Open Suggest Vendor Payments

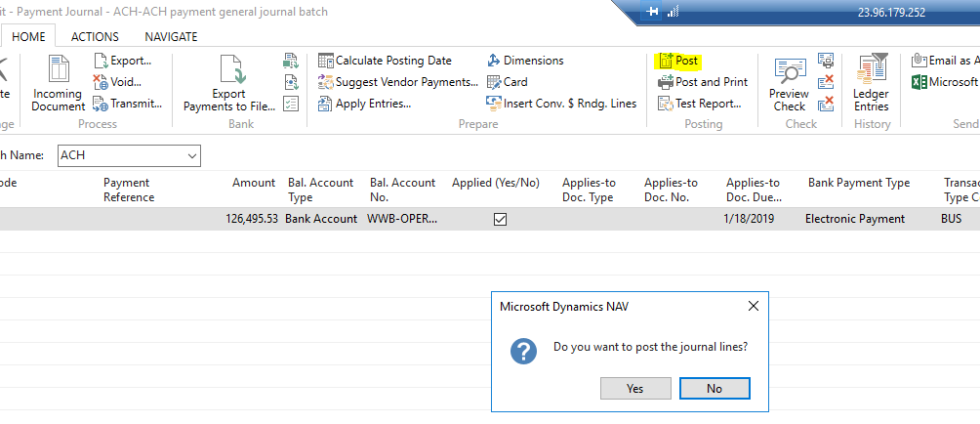click(x=397, y=82)
